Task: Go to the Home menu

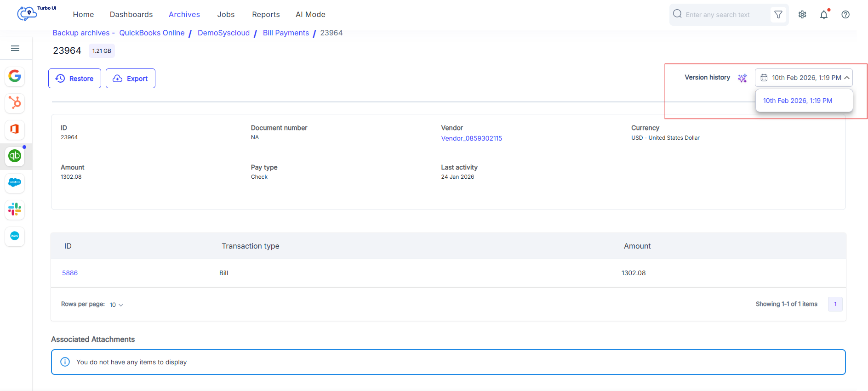Action: coord(83,15)
